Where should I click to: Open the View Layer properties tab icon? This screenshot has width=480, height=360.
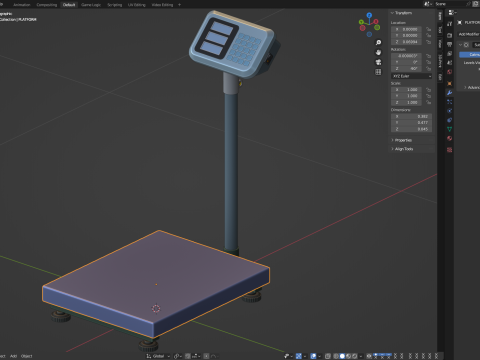[450, 54]
